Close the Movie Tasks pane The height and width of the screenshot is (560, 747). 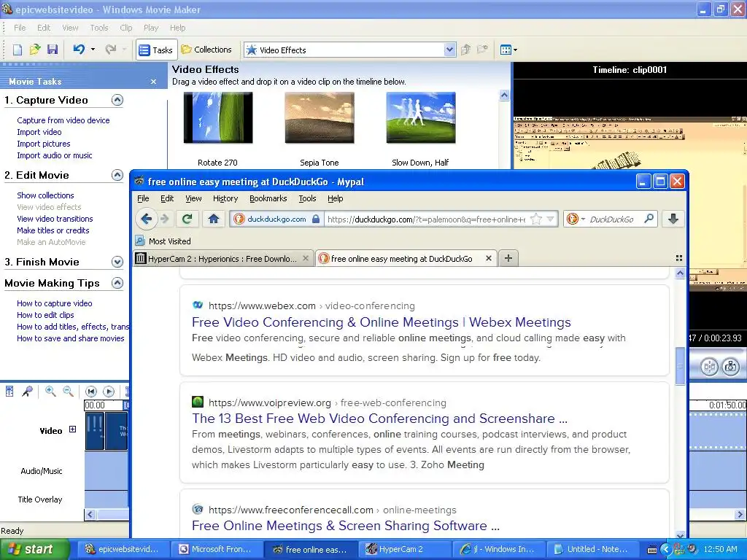[x=153, y=82]
